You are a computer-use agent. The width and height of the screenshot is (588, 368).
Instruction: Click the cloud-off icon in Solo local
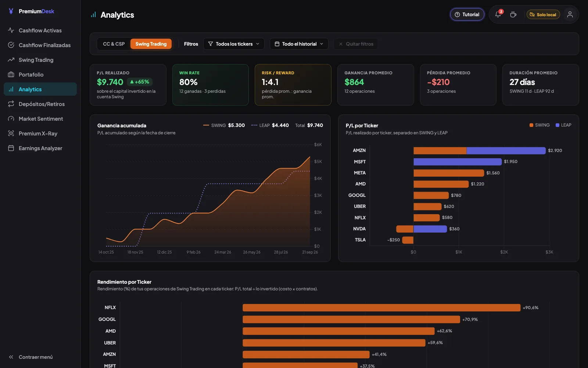(532, 15)
